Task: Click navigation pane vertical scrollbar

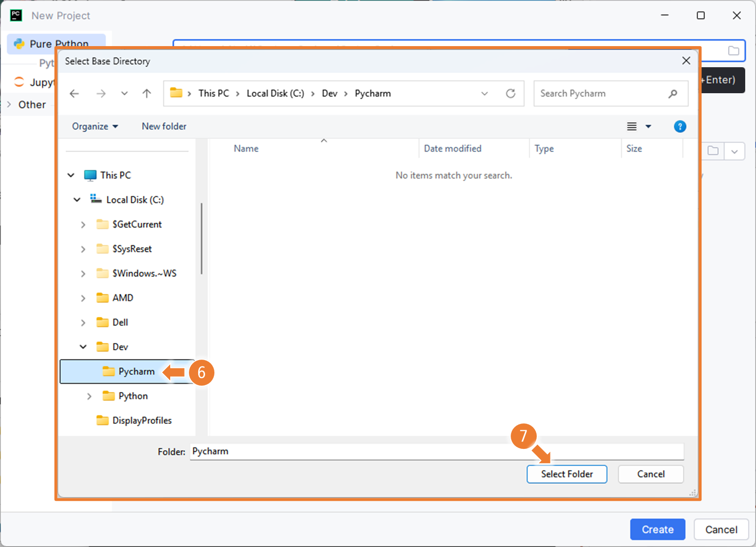Action: (202, 238)
